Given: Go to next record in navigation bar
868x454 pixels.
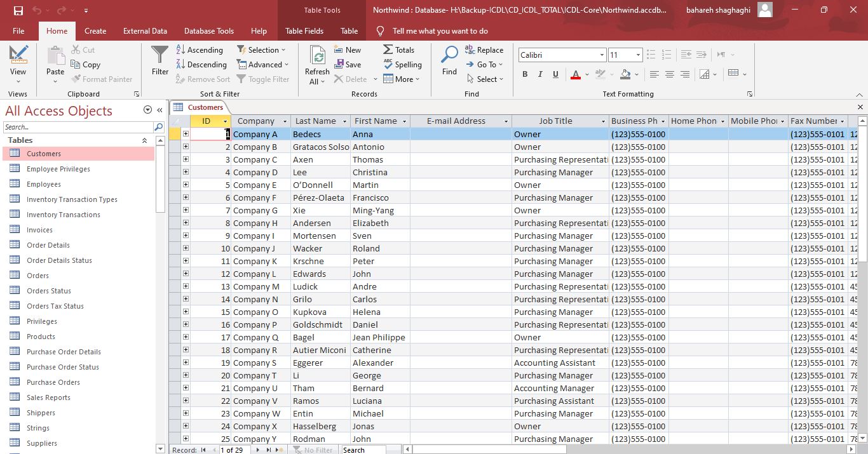Looking at the screenshot, I should tap(258, 450).
